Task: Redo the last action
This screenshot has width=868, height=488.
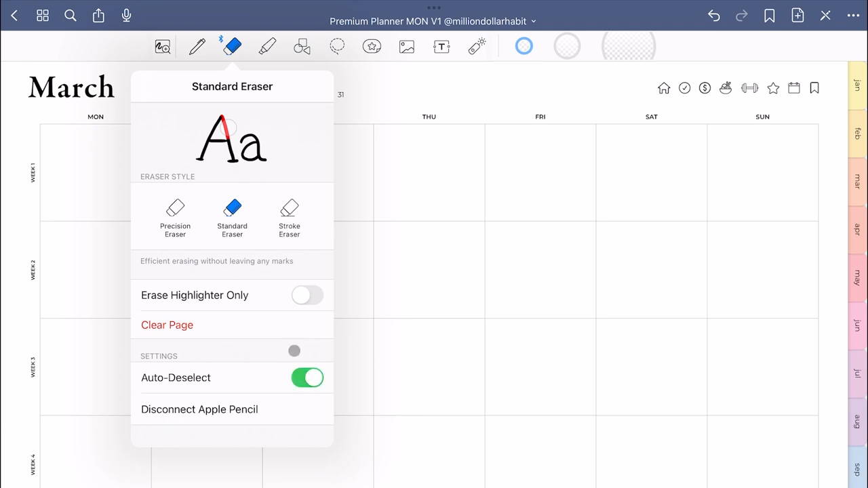Action: click(741, 16)
